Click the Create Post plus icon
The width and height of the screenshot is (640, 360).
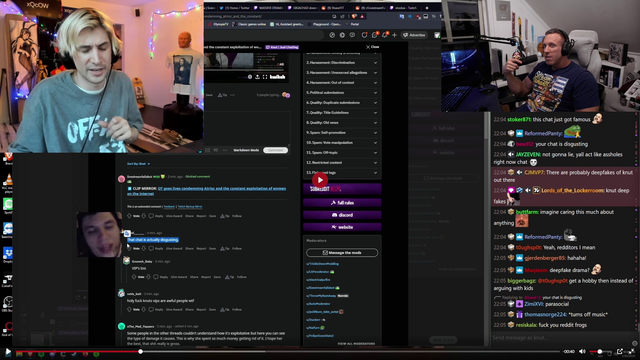(394, 35)
